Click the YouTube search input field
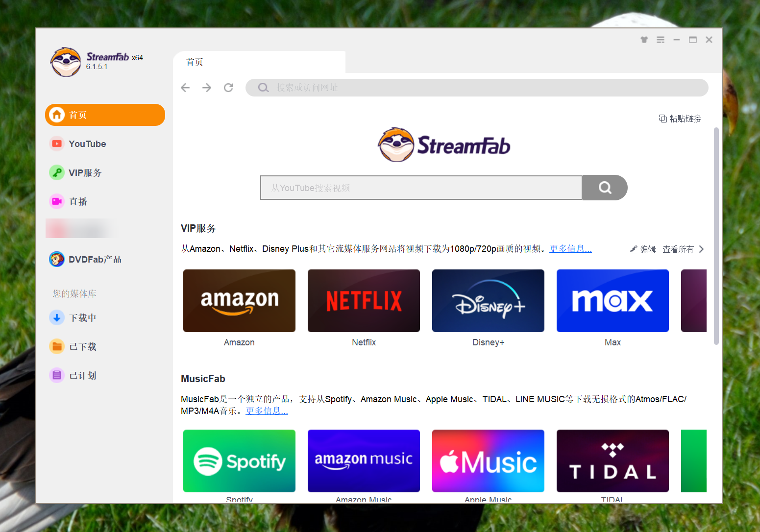This screenshot has height=532, width=760. (x=421, y=188)
